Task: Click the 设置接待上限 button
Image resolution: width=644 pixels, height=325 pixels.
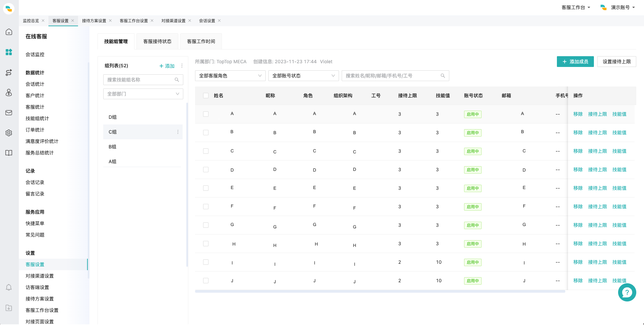Action: [617, 62]
